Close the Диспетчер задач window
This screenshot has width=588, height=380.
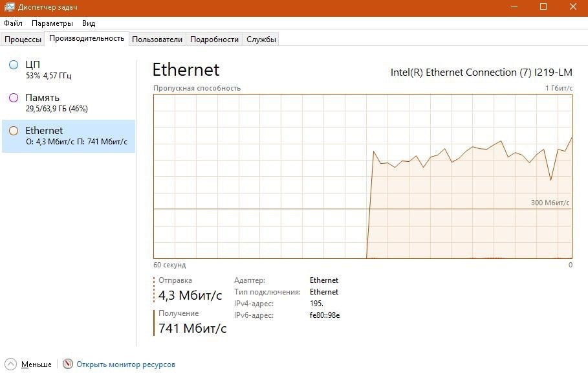coord(573,7)
